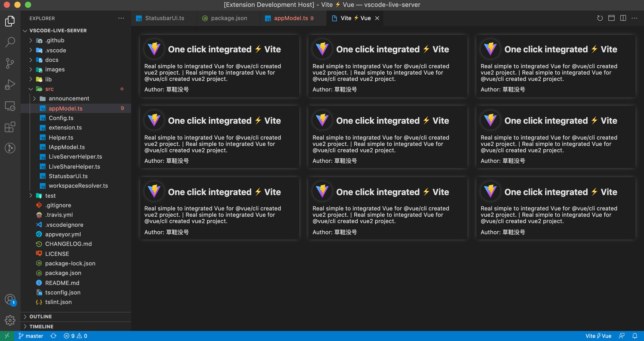The image size is (644, 341).
Task: Click the errors and warnings count
Action: click(x=76, y=336)
